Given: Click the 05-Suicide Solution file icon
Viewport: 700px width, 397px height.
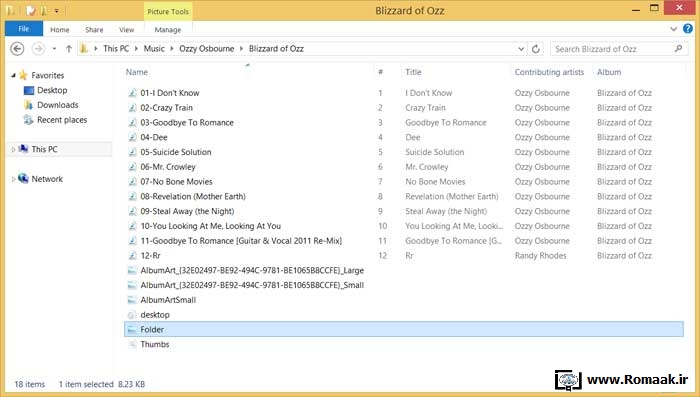Looking at the screenshot, I should 132,152.
